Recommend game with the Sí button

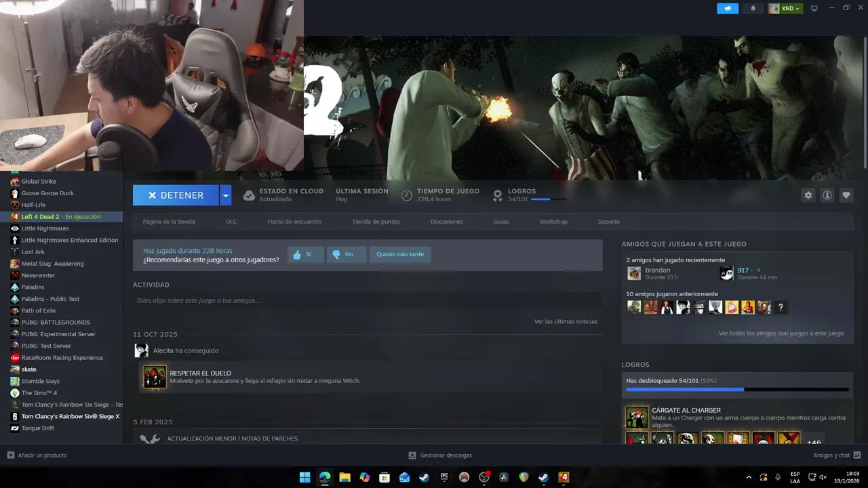click(305, 255)
